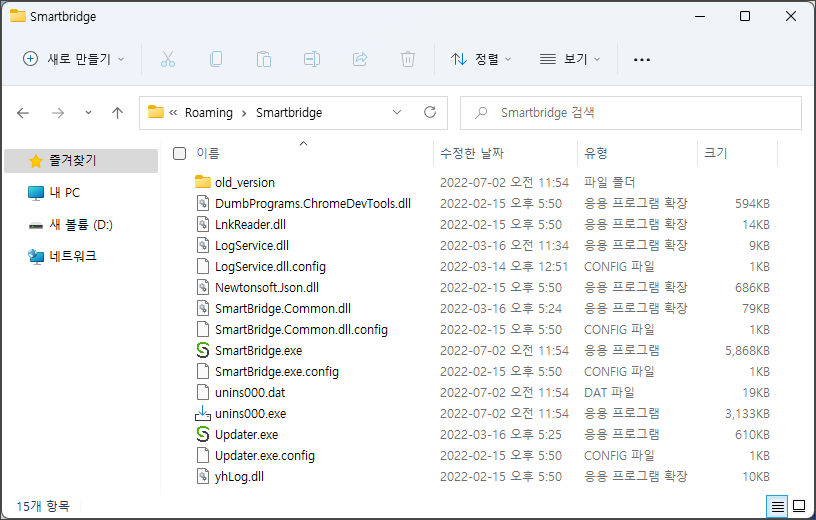Click the 2022-03-14 오후 12:51 date

pyautogui.click(x=504, y=267)
